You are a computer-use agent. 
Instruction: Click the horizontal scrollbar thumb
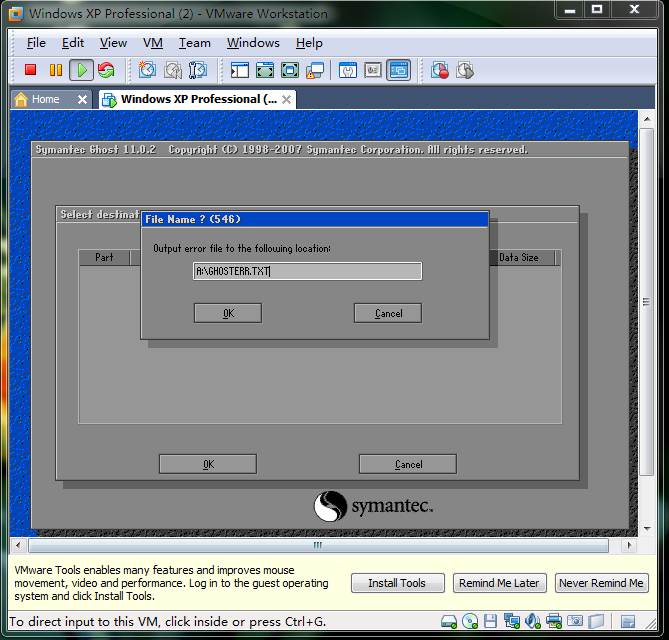tap(318, 545)
